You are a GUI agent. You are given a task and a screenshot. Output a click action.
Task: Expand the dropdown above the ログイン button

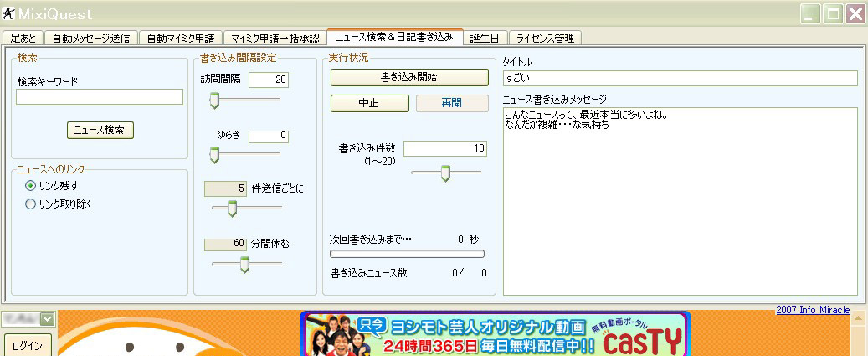[48, 319]
